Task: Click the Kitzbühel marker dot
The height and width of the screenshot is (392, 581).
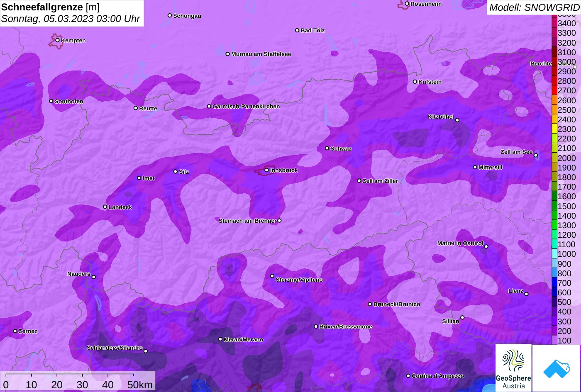Action: tap(457, 120)
